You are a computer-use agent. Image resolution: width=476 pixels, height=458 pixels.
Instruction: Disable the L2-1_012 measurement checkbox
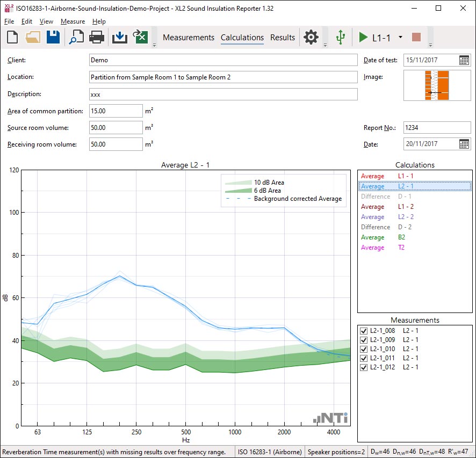click(364, 367)
